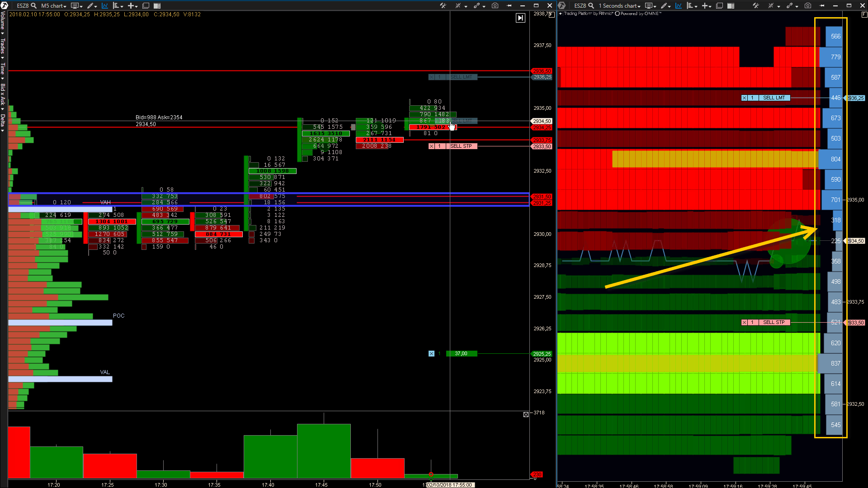Open the drawing pencil tool in 1 Seconds chart
Screen dimensions: 868x488
(x=664, y=5)
